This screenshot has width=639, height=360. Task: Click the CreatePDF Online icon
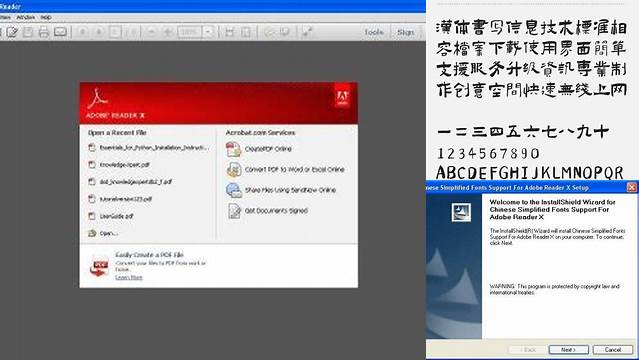(x=234, y=149)
